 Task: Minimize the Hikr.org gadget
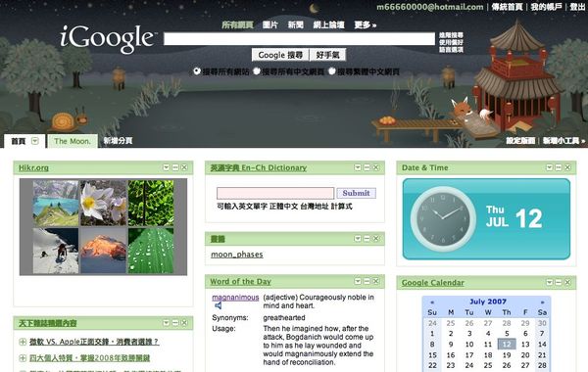click(x=175, y=167)
